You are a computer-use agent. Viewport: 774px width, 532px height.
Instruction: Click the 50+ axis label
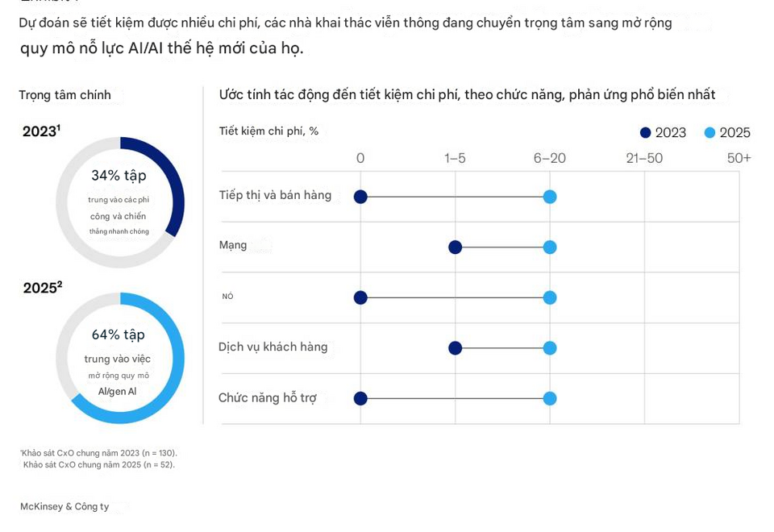739,159
